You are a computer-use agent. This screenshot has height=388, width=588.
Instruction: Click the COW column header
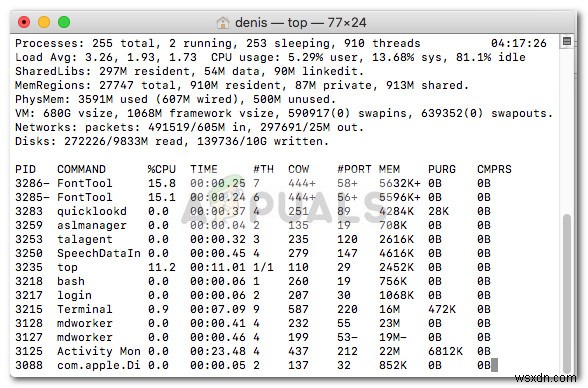tap(298, 169)
